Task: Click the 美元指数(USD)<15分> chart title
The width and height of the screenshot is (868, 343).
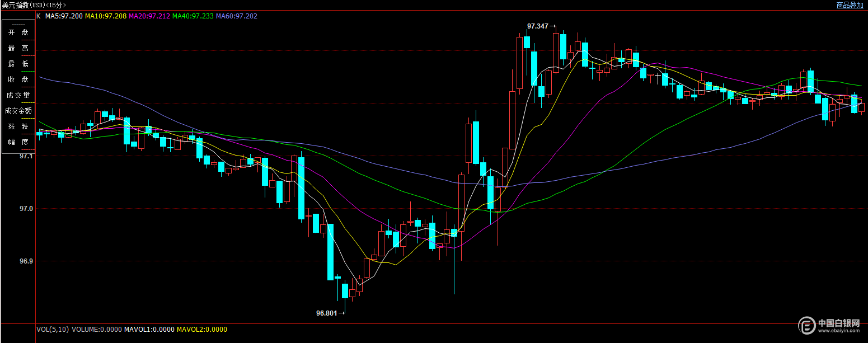Action: pyautogui.click(x=34, y=5)
